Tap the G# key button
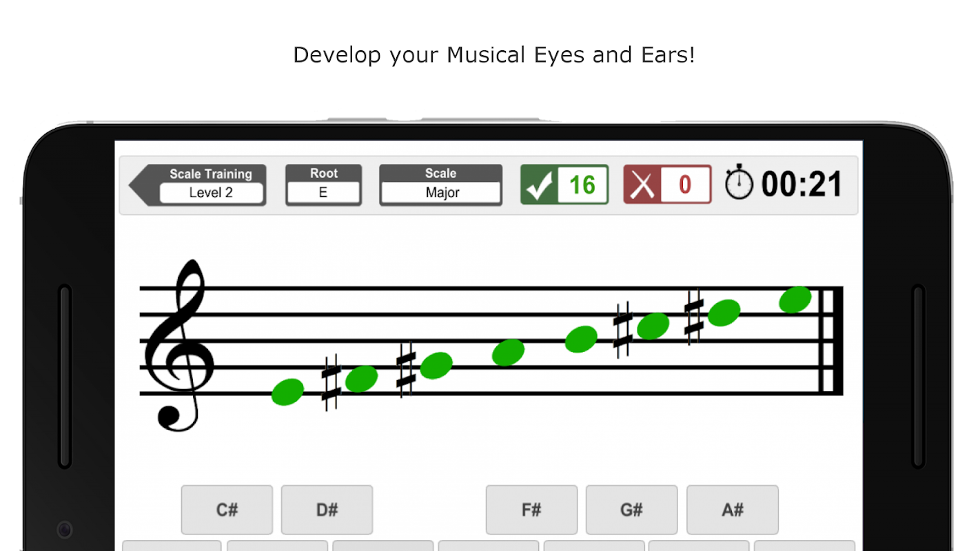This screenshot has height=551, width=980. [631, 510]
